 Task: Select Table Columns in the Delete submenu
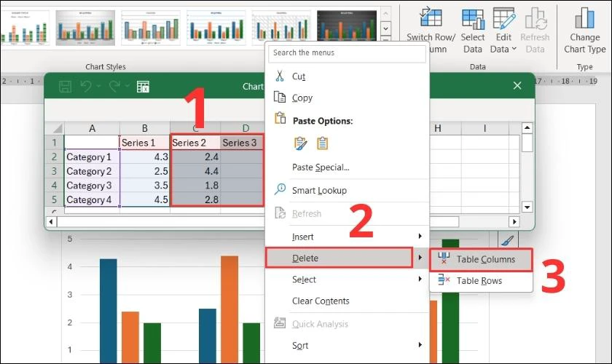coord(482,259)
